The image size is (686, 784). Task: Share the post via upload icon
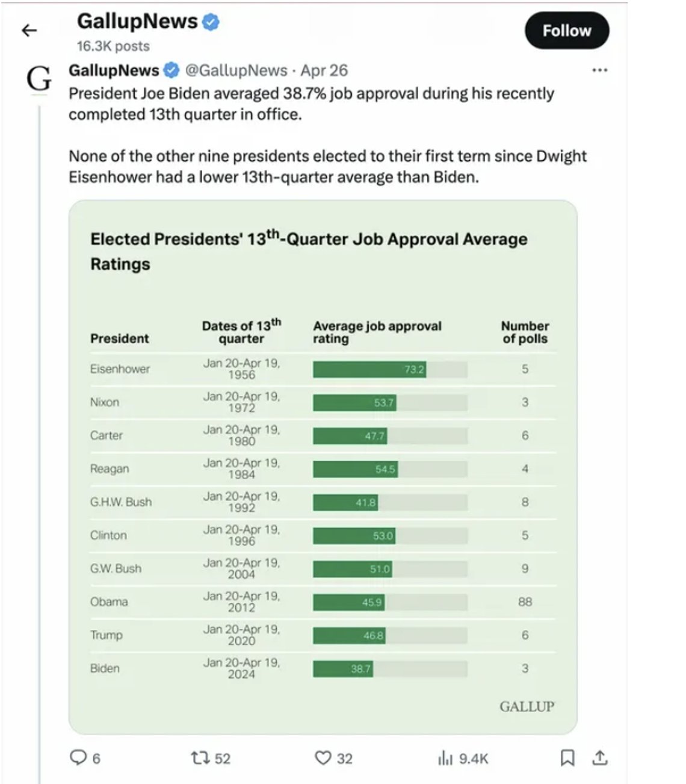click(599, 758)
